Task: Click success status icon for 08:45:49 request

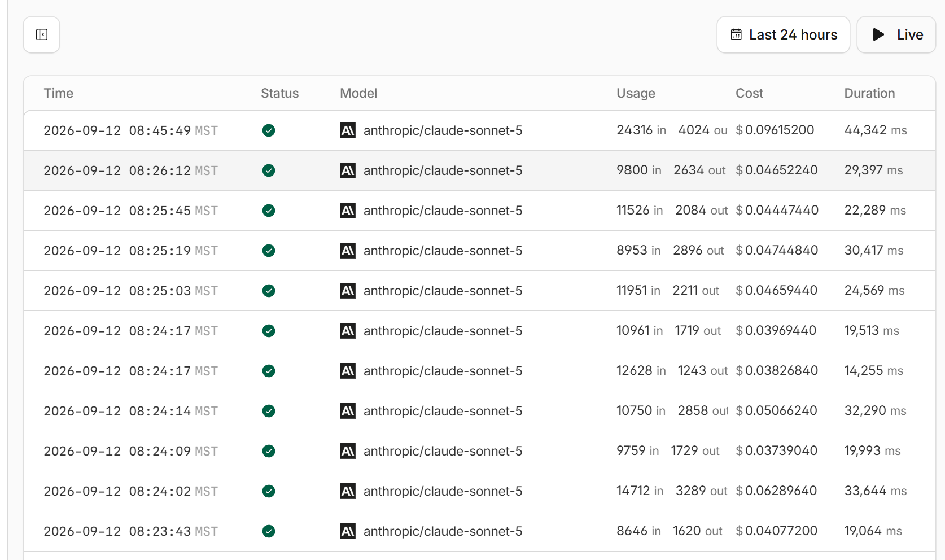Action: coord(269,130)
